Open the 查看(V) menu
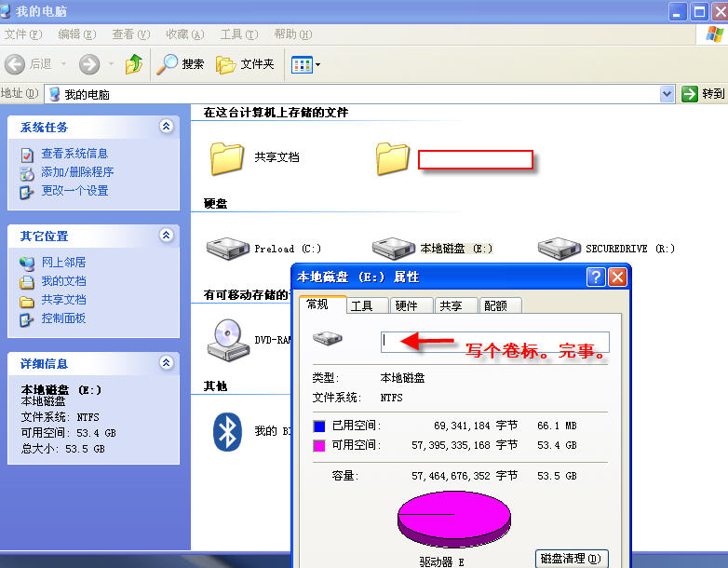728x568 pixels. click(x=131, y=34)
